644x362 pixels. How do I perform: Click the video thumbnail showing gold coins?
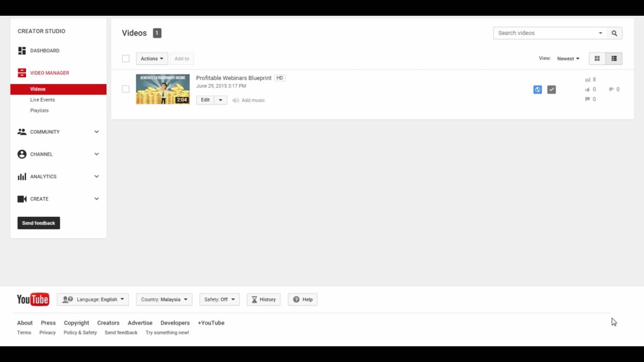163,89
